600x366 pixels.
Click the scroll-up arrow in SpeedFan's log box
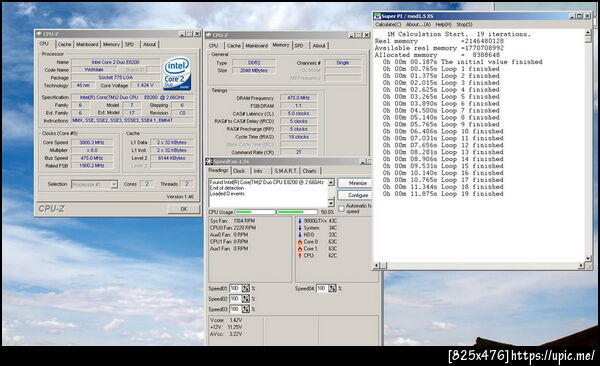[331, 182]
